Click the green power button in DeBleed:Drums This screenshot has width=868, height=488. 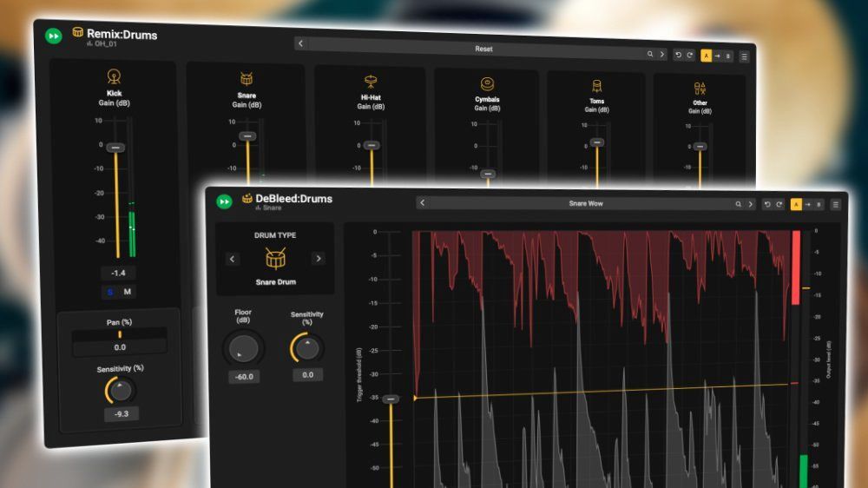click(x=224, y=201)
